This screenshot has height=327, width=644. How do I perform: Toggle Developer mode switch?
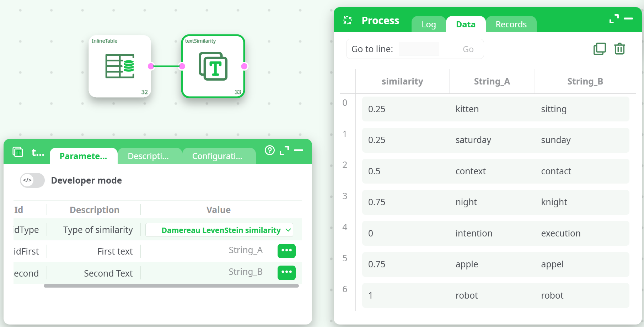(x=32, y=180)
